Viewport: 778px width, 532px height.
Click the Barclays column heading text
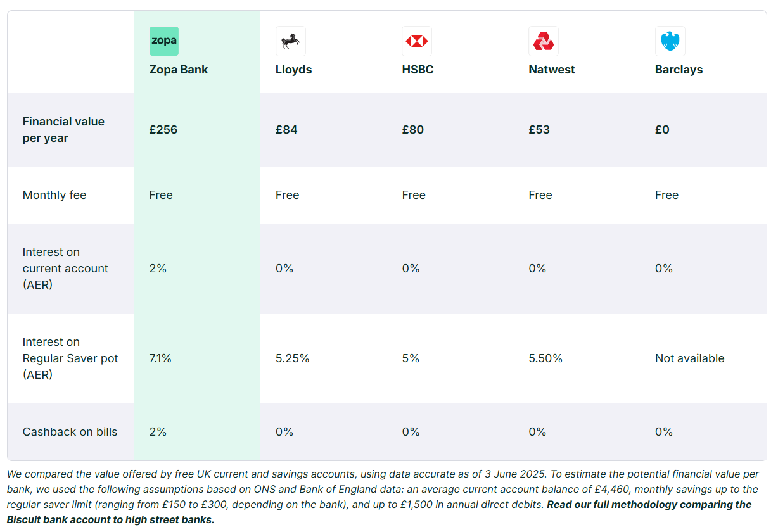pyautogui.click(x=679, y=70)
